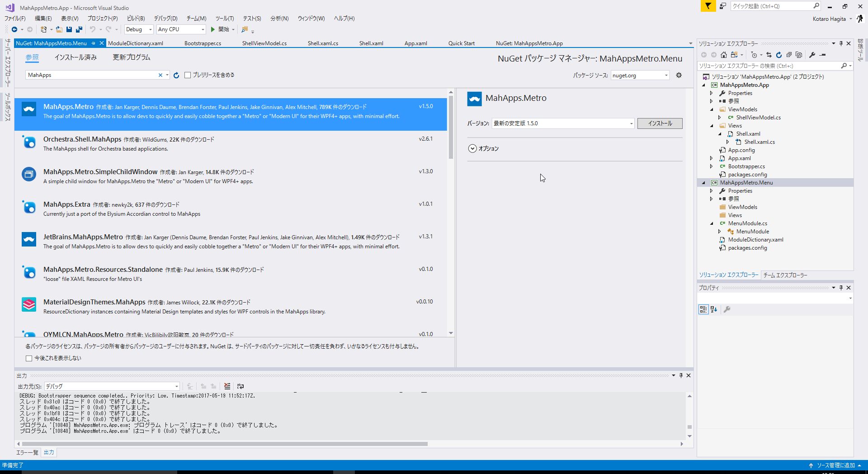The width and height of the screenshot is (868, 474).
Task: Click the notifications flag icon
Action: tap(708, 6)
